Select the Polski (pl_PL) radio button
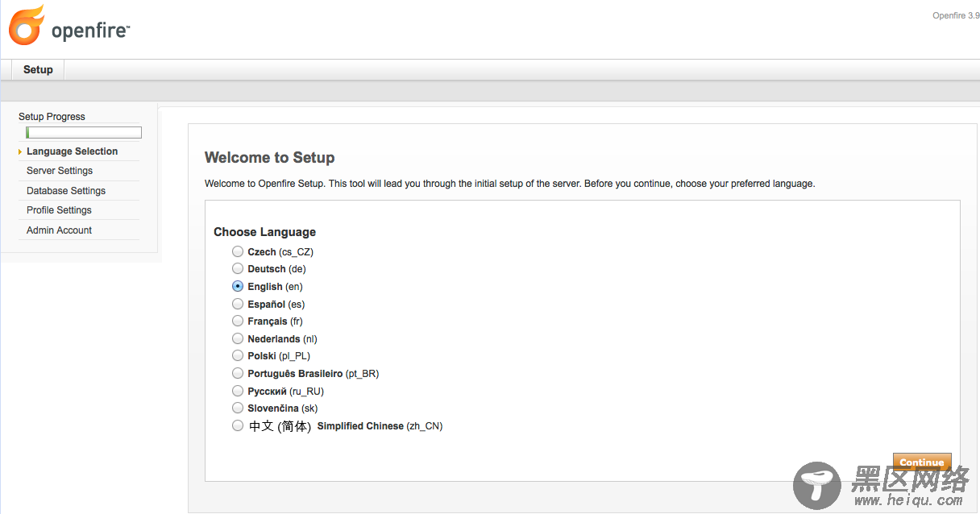The width and height of the screenshot is (980, 514). (x=238, y=355)
